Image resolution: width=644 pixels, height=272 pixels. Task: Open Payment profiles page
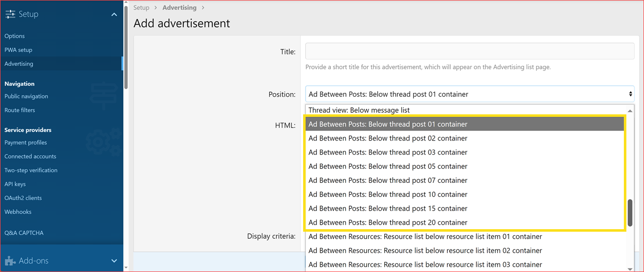(x=26, y=143)
